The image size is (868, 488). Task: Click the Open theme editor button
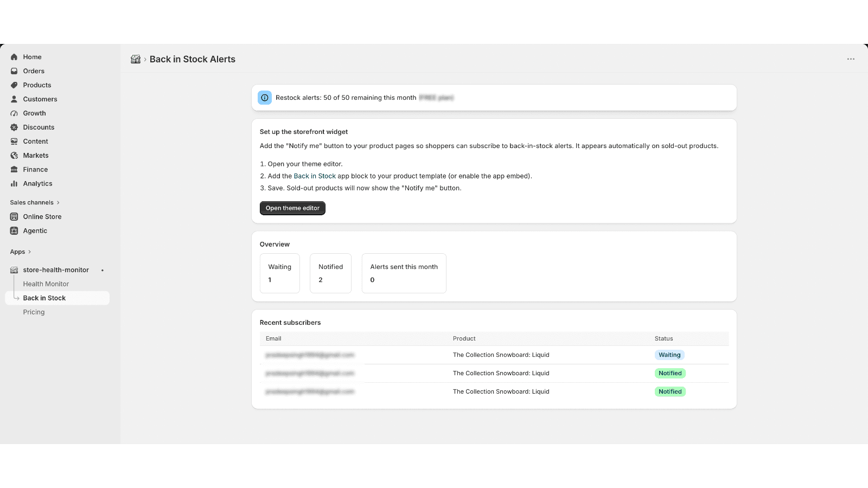pyautogui.click(x=292, y=208)
